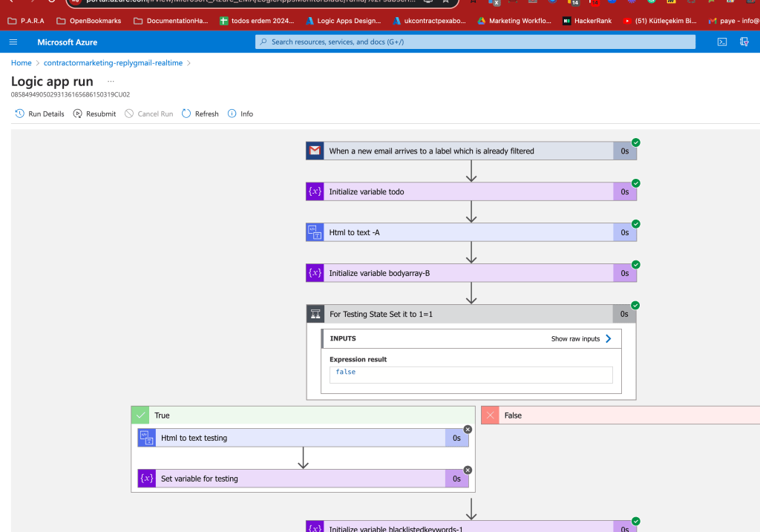Open the Logic Apps Design bookmark
Screen dimensions: 760x532
point(343,21)
